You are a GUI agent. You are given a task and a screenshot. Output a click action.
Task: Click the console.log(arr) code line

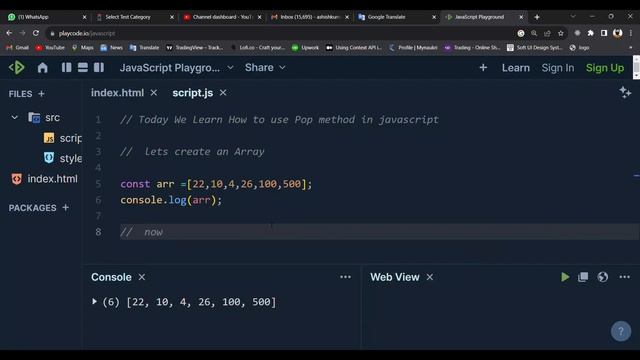171,200
